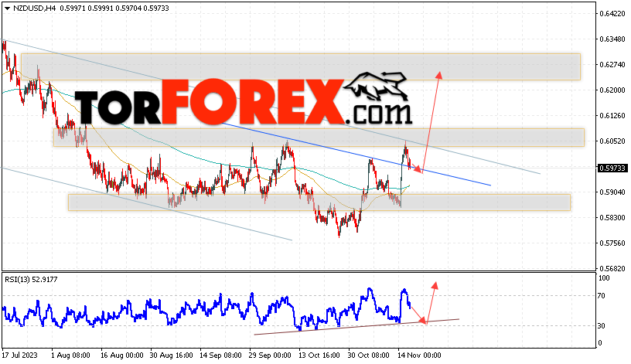Click the 0.58300 price axis label
The width and height of the screenshot is (631, 364).
(x=612, y=218)
